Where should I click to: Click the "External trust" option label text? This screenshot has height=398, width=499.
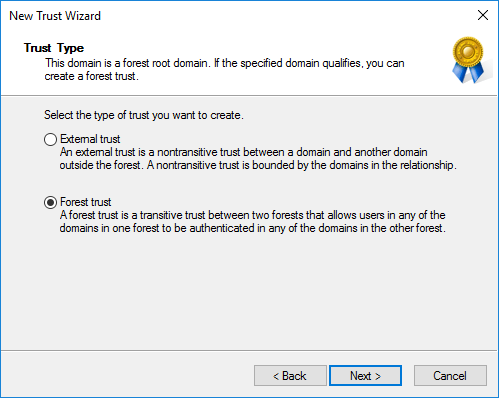click(x=90, y=139)
